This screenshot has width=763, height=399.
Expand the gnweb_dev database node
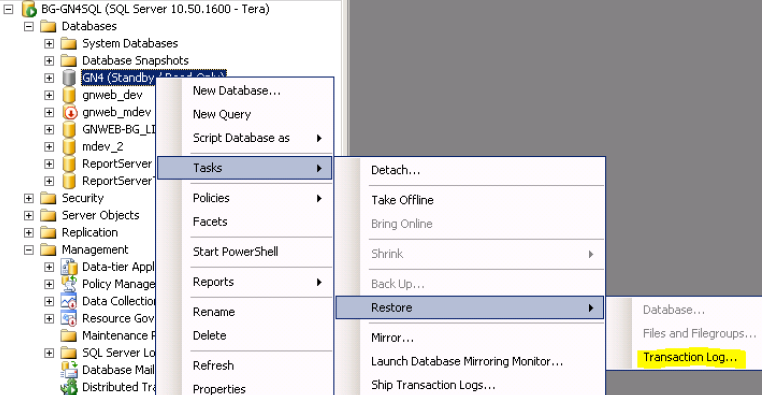49,95
